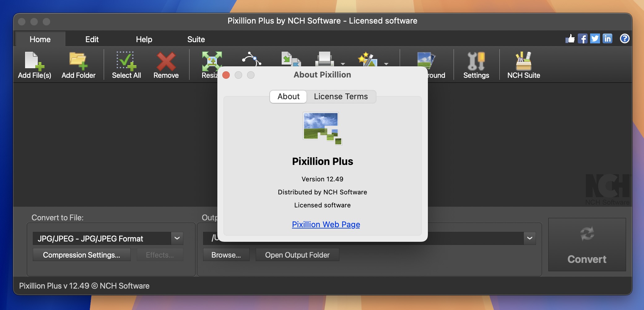This screenshot has width=644, height=310.
Task: Click the curve path tool icon in toolbar
Action: 251,59
